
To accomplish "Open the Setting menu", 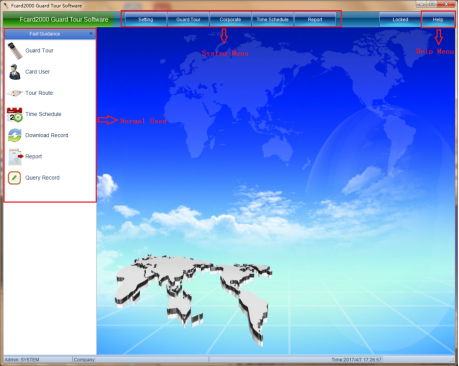I will click(146, 19).
